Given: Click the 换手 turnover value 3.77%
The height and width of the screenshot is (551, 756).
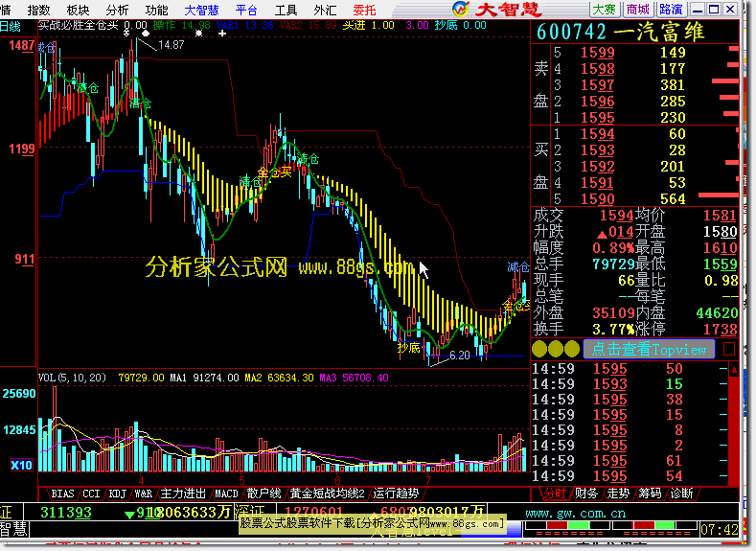Looking at the screenshot, I should pyautogui.click(x=613, y=330).
